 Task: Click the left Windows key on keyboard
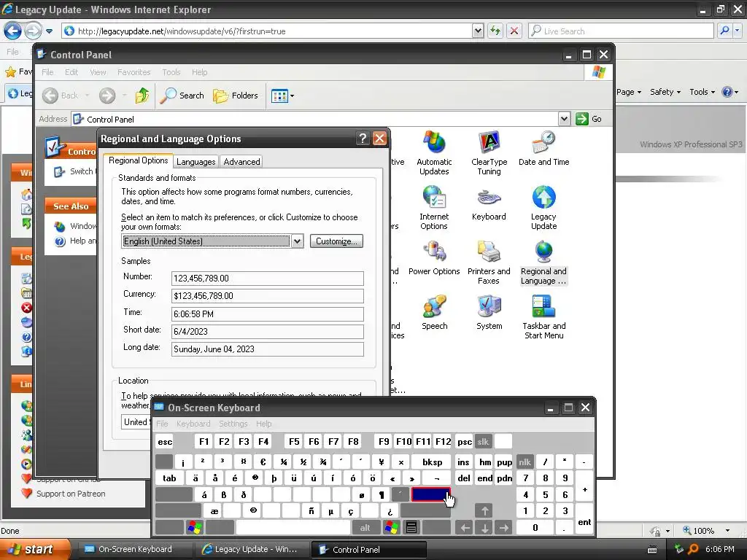[194, 528]
